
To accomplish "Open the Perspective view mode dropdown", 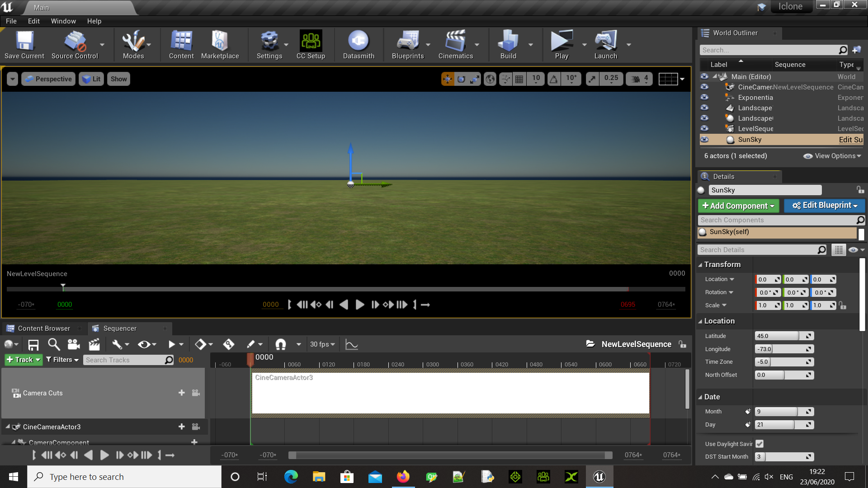I will pyautogui.click(x=49, y=79).
